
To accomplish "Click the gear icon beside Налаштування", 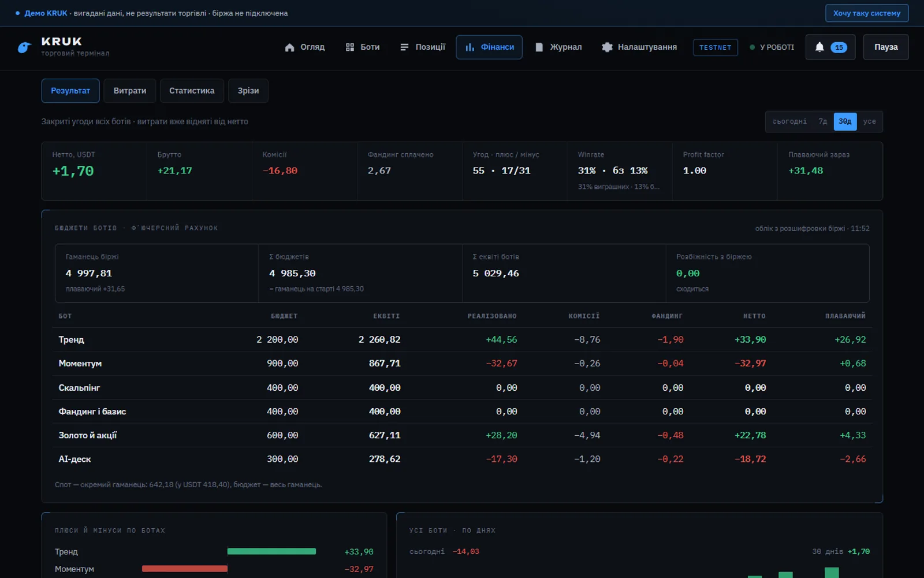I will [607, 47].
